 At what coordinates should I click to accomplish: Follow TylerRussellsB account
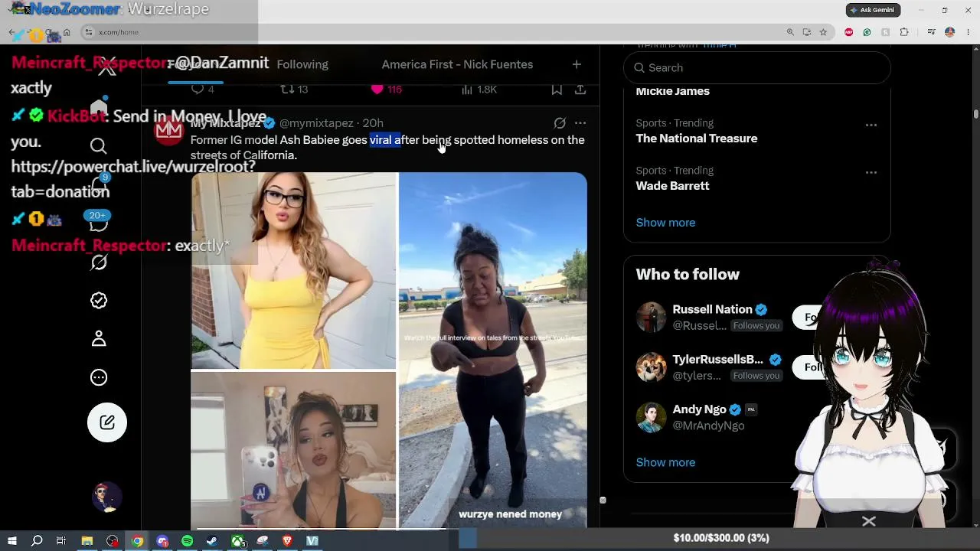(x=811, y=367)
